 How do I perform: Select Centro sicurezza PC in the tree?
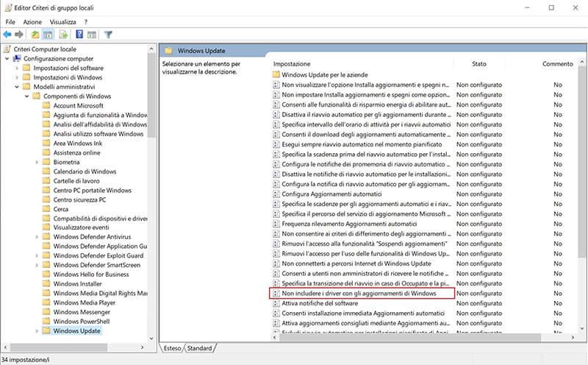pyautogui.click(x=79, y=199)
